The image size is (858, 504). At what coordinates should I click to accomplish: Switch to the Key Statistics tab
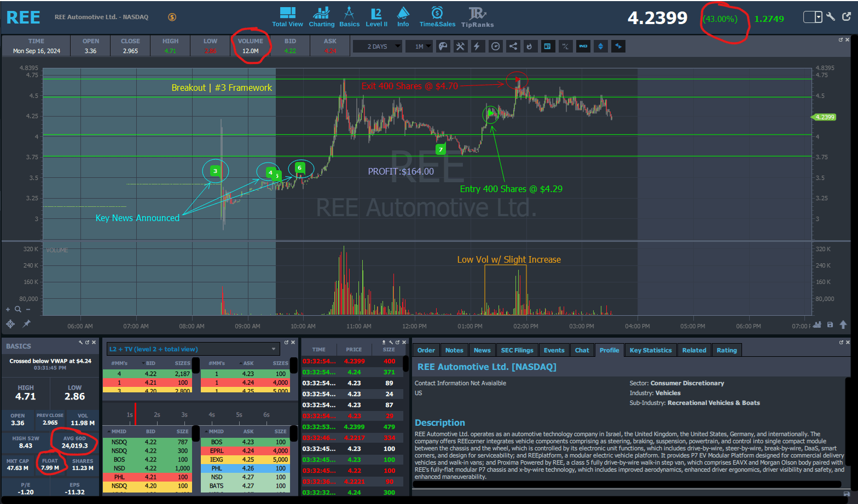[651, 350]
